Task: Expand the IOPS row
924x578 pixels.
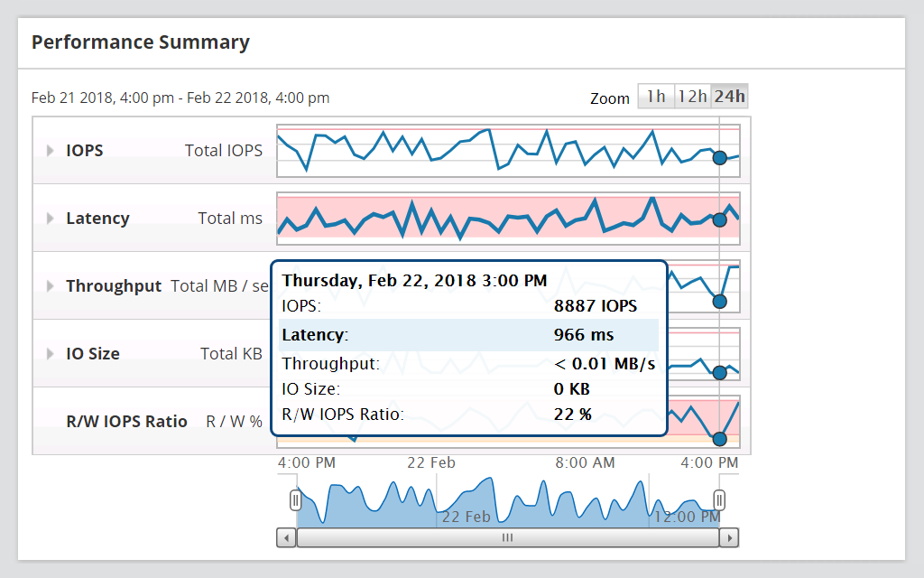Action: click(x=51, y=151)
